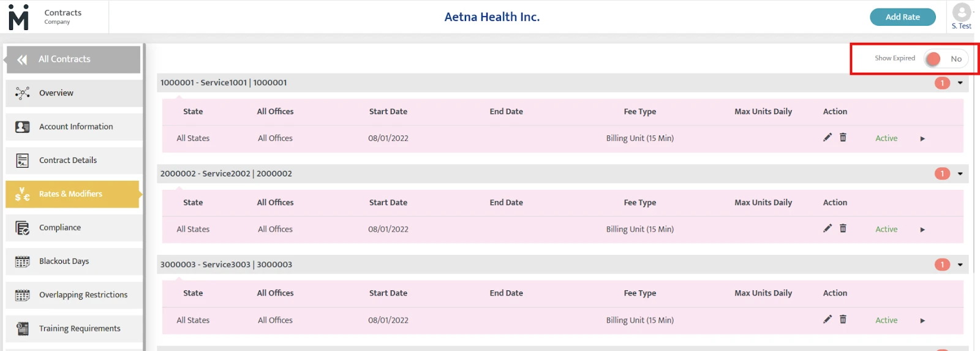The image size is (980, 351).
Task: Click the edit pencil for Service1001 rate
Action: pyautogui.click(x=827, y=137)
